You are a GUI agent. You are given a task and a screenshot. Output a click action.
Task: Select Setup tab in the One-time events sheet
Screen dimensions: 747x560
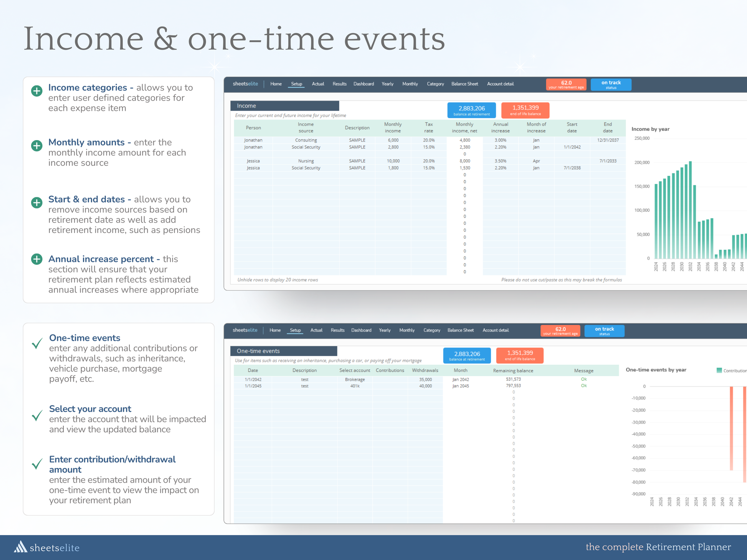click(x=295, y=330)
